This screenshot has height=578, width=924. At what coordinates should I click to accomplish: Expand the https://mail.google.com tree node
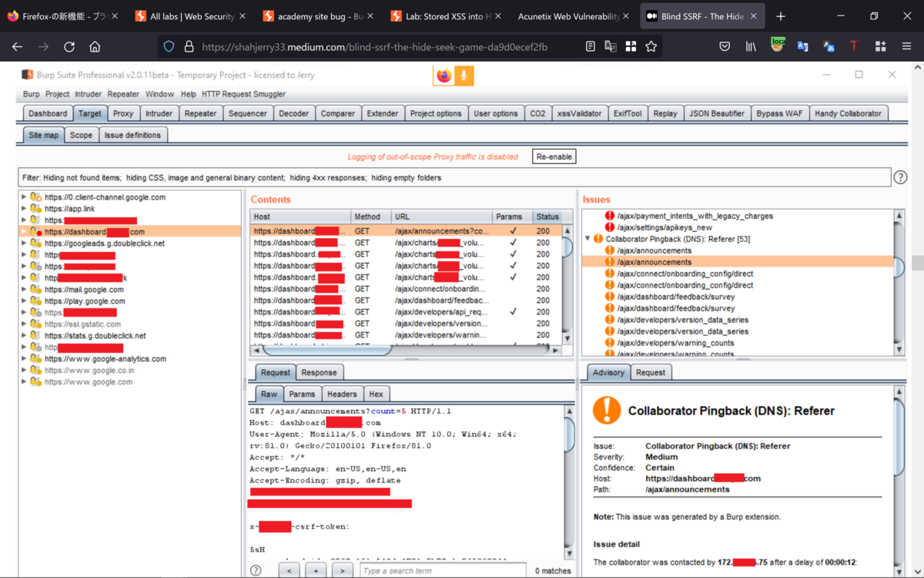24,290
